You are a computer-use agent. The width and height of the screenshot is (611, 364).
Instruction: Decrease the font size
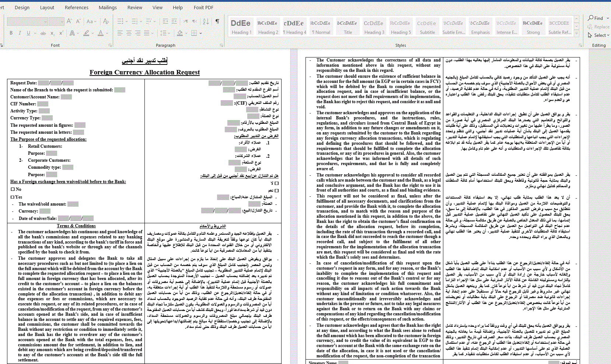[x=78, y=22]
